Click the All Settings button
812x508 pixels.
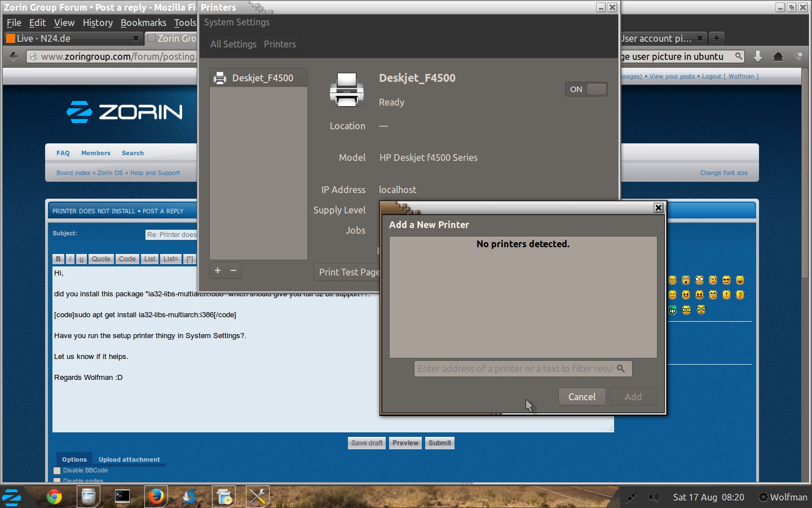[x=233, y=44]
